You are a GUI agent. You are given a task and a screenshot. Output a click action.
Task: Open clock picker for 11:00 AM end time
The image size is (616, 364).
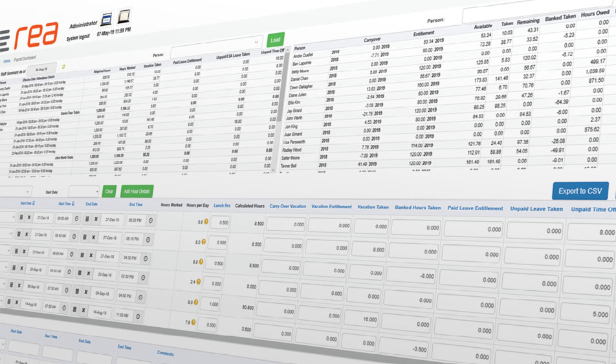[x=138, y=316]
